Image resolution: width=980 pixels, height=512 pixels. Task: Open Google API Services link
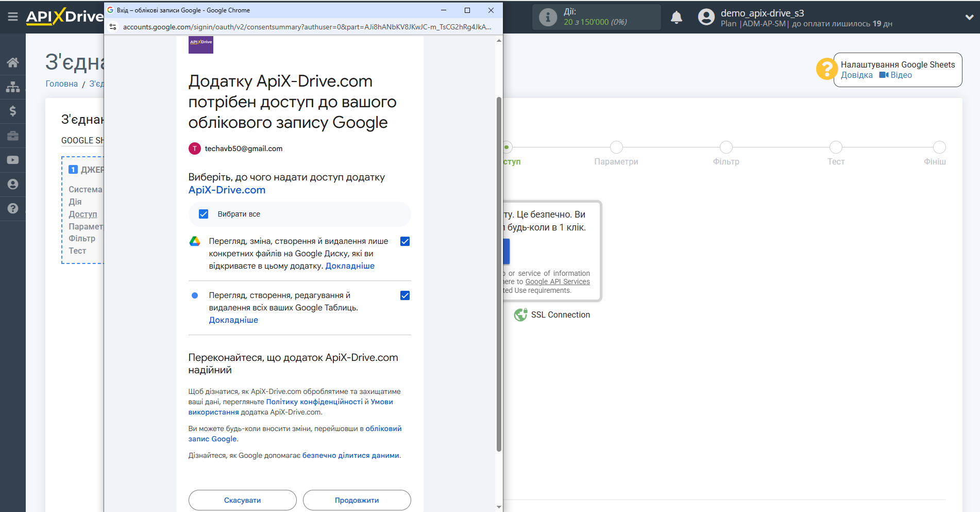click(557, 282)
